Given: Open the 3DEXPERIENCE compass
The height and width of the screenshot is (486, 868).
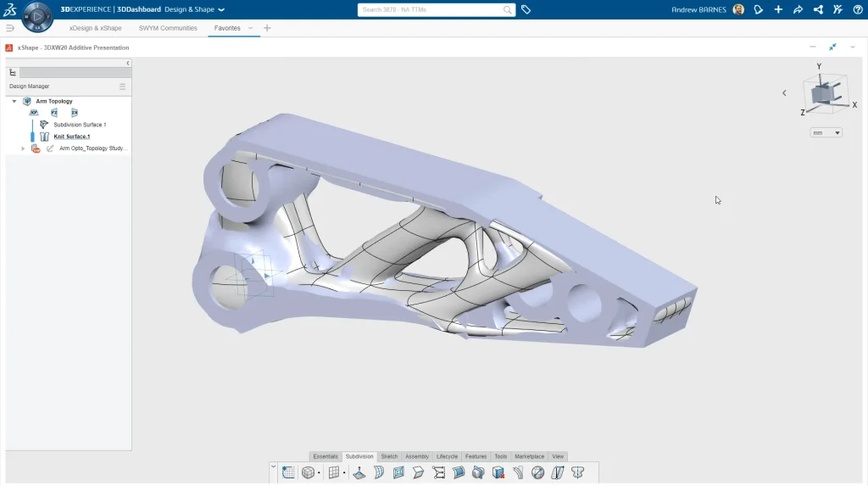Looking at the screenshot, I should coord(37,16).
